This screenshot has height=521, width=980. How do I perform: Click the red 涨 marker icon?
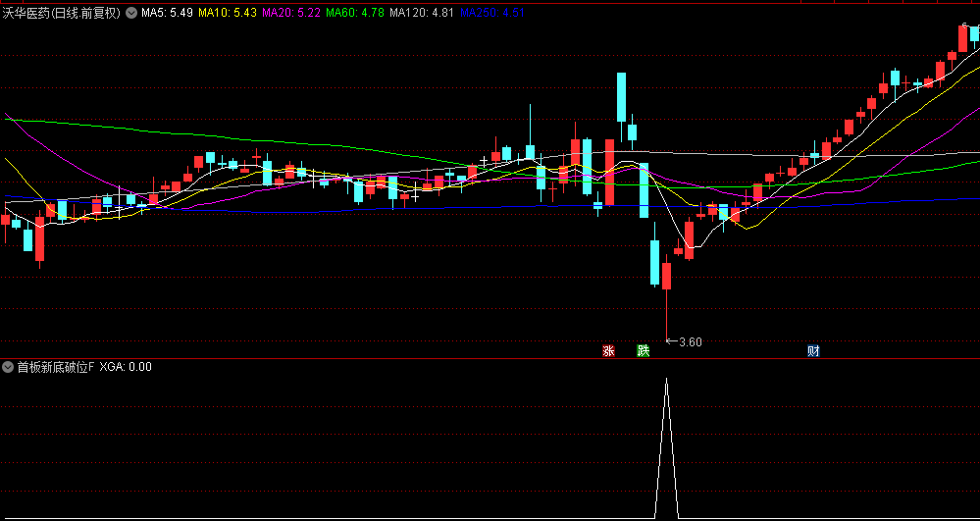(608, 351)
